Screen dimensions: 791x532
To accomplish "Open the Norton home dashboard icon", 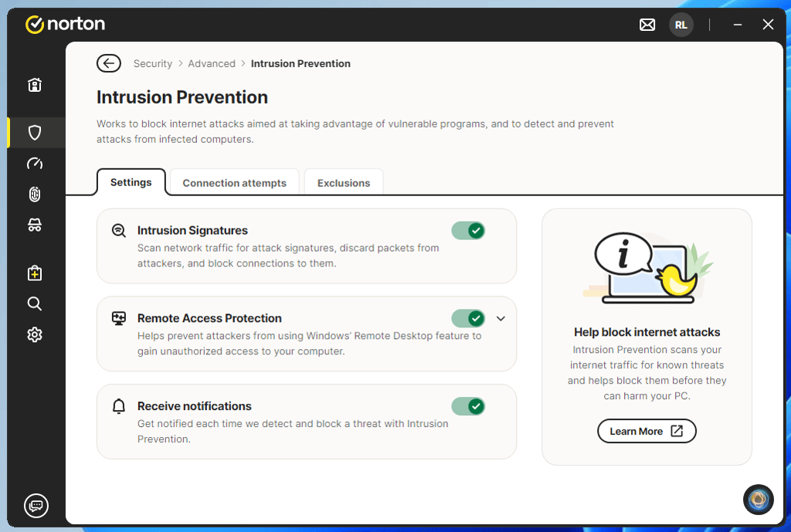I will 35,85.
